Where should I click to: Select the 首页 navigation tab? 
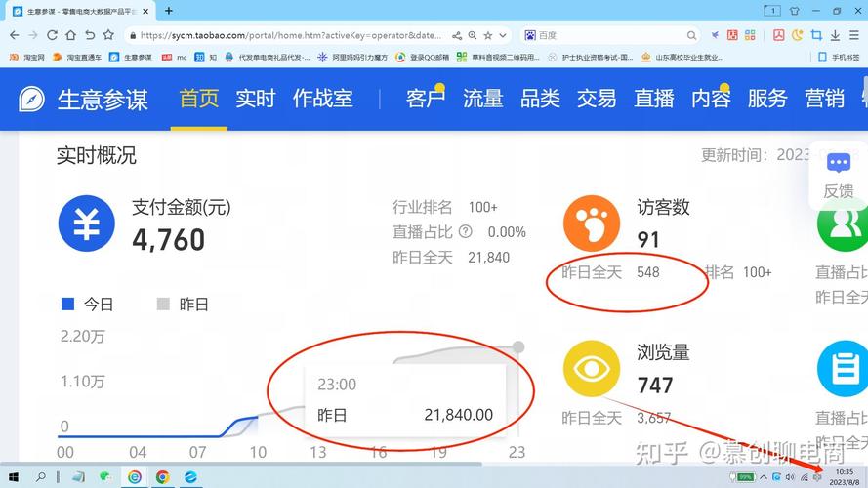[x=199, y=99]
